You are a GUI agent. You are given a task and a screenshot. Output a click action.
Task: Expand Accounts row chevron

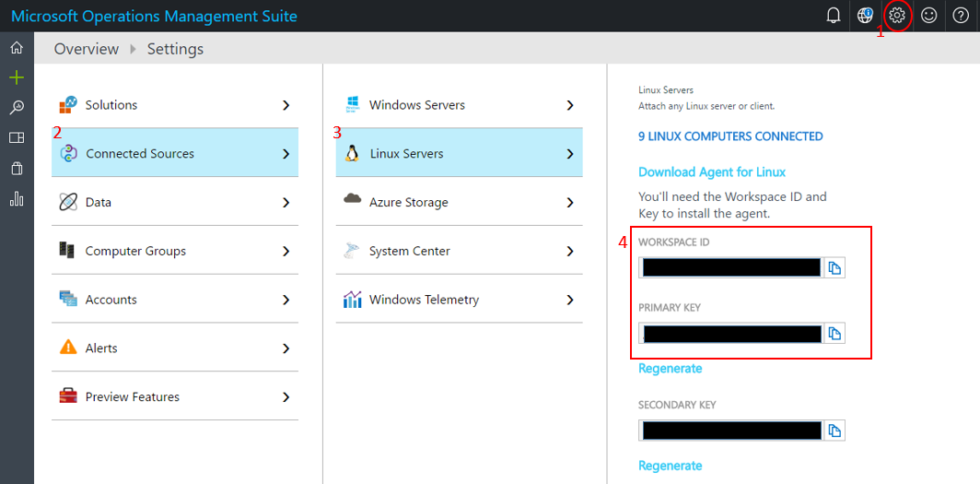click(x=286, y=301)
